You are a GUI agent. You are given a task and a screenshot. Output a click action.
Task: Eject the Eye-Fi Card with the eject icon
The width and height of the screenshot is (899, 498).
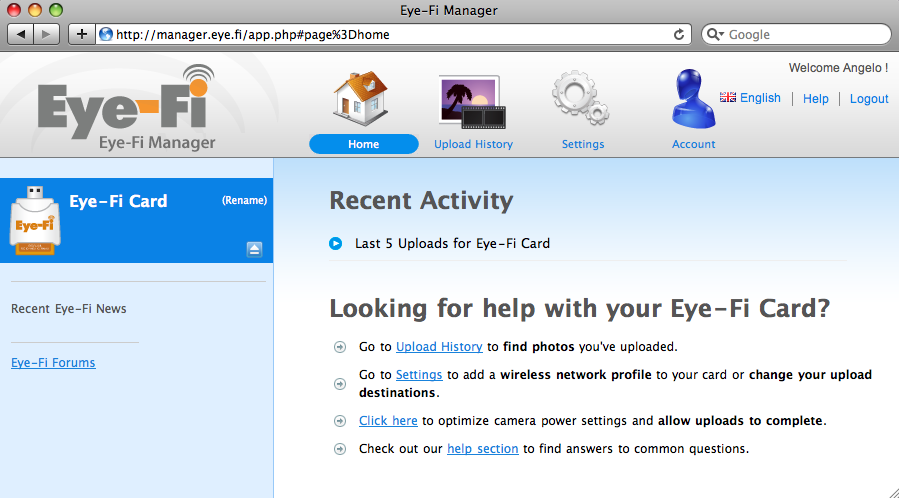(254, 249)
